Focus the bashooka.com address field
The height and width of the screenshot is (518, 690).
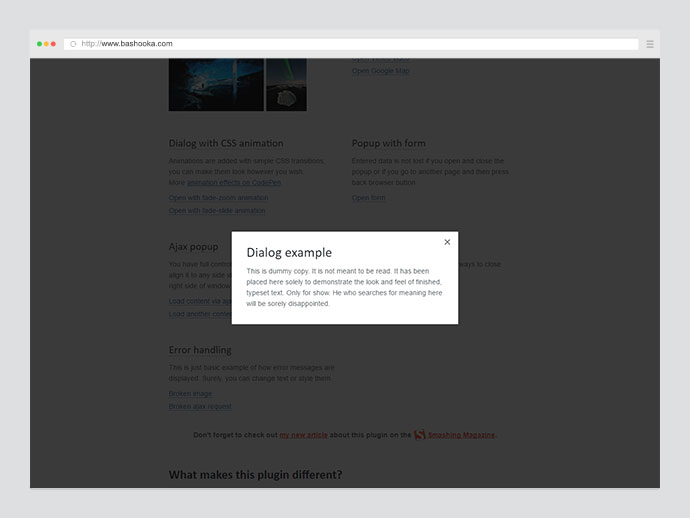tap(351, 44)
